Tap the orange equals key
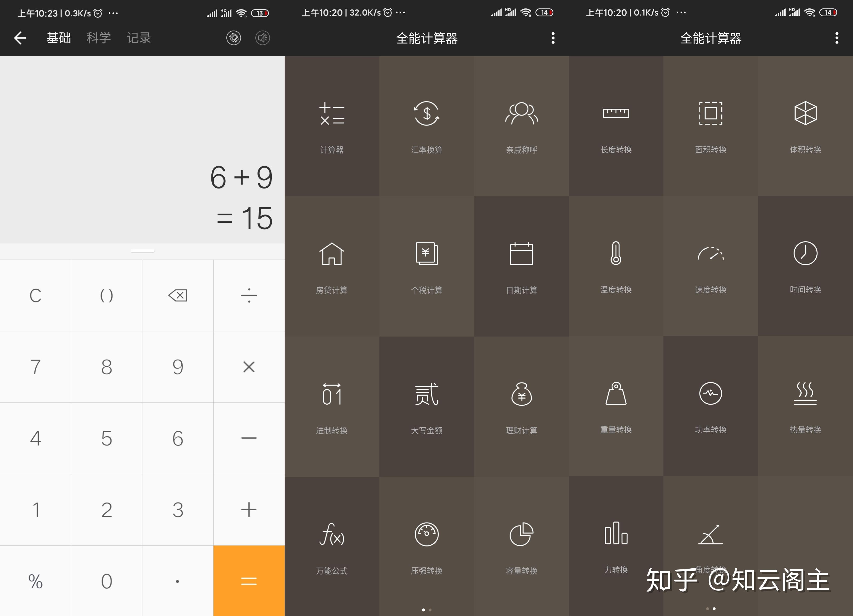The height and width of the screenshot is (616, 853). click(x=249, y=581)
